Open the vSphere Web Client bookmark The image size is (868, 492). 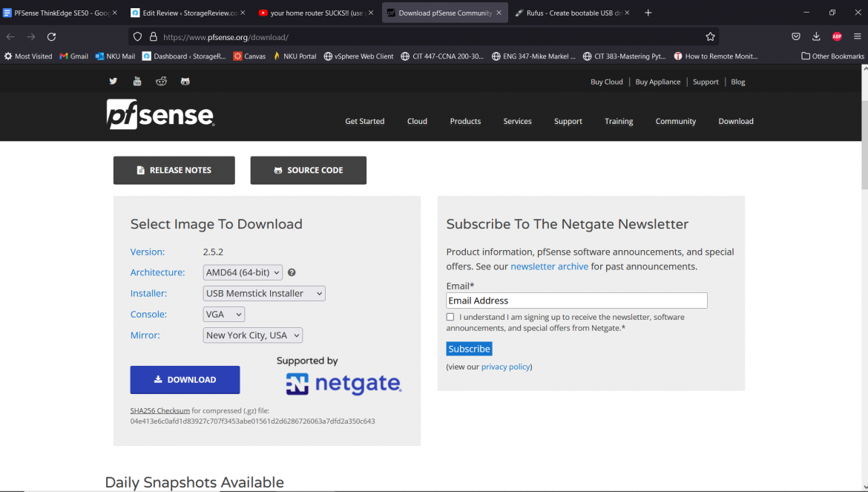pos(359,56)
